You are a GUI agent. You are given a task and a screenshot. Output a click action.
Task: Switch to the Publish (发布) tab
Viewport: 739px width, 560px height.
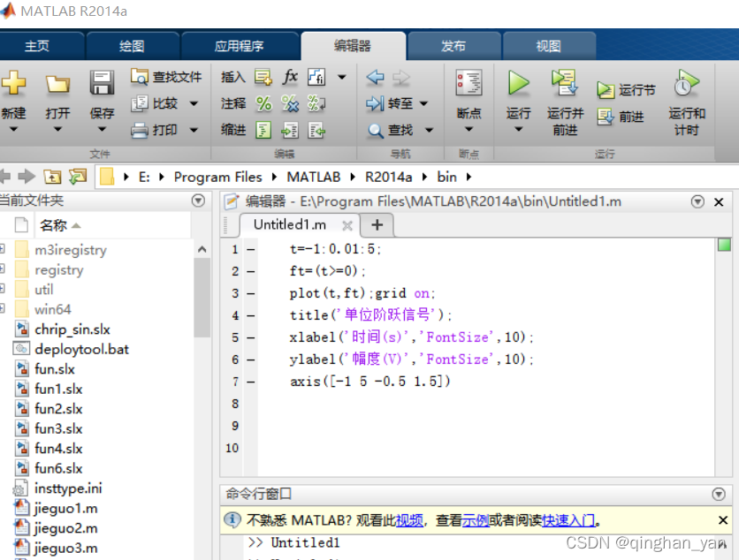tap(453, 46)
